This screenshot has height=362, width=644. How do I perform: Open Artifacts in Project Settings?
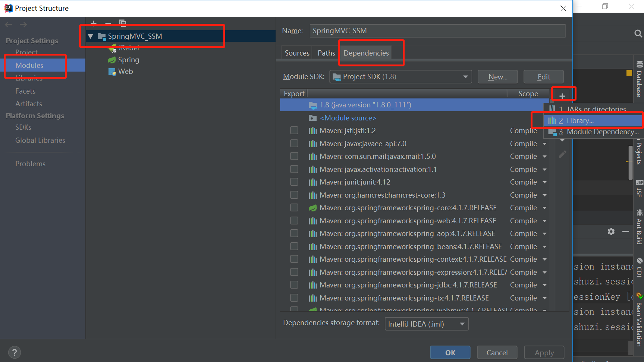click(29, 104)
